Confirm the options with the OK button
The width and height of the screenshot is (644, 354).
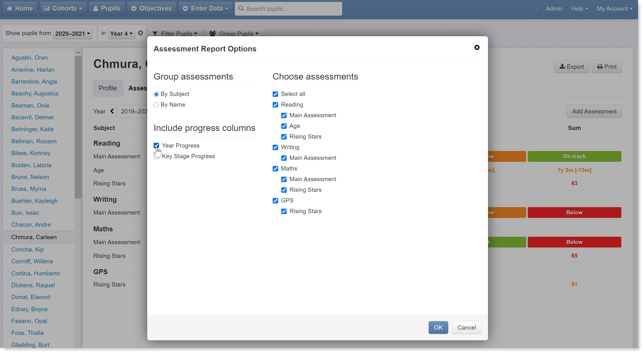(x=438, y=327)
